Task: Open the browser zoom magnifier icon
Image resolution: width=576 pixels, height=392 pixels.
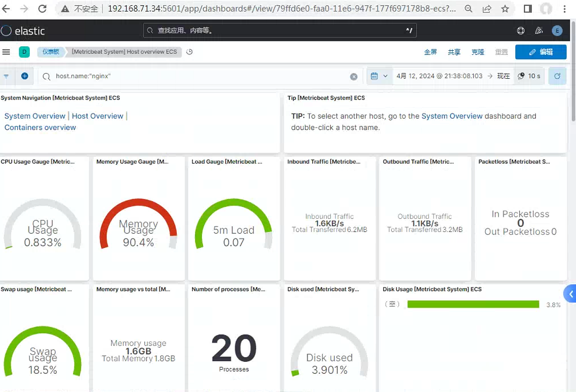Action: click(469, 9)
